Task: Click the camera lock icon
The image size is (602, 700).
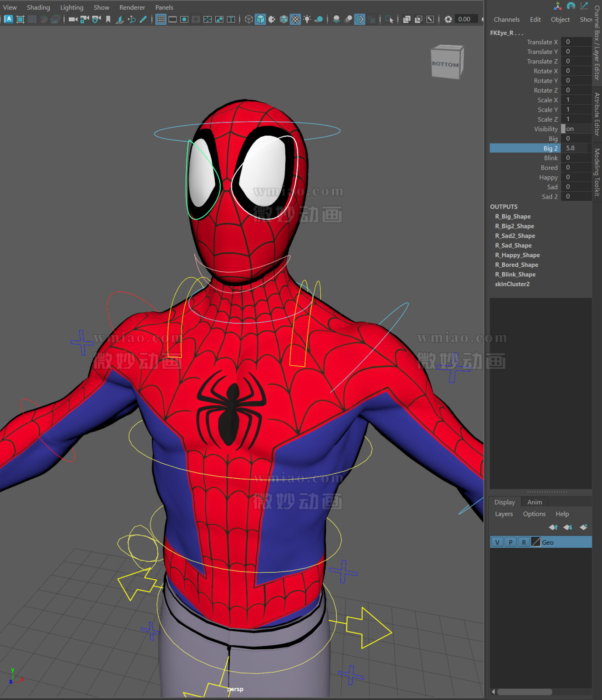Action: point(84,19)
